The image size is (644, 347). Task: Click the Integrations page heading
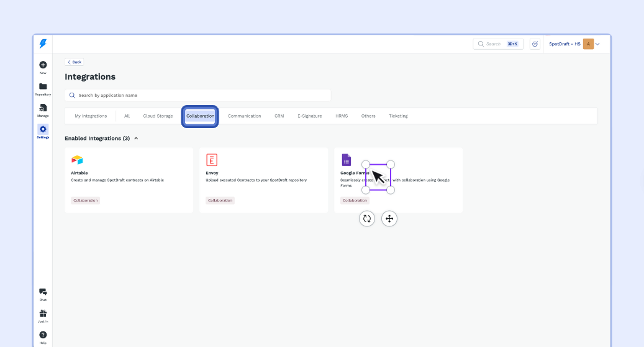tap(90, 77)
